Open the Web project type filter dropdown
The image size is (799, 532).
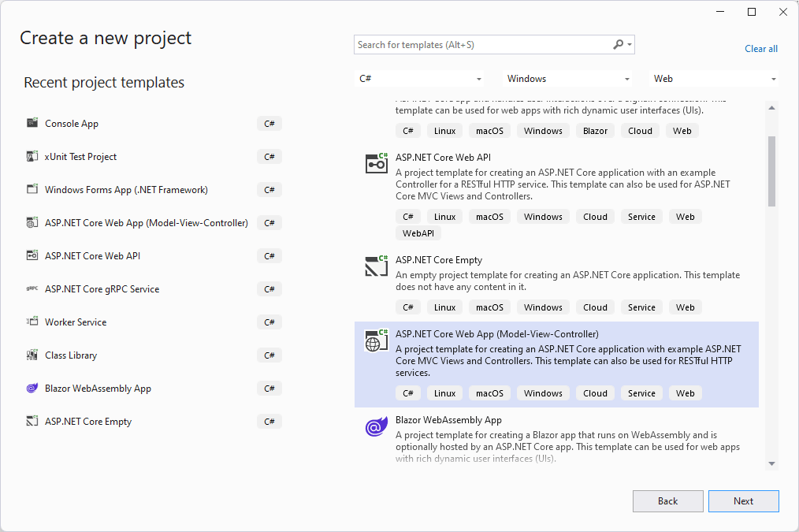pyautogui.click(x=714, y=79)
